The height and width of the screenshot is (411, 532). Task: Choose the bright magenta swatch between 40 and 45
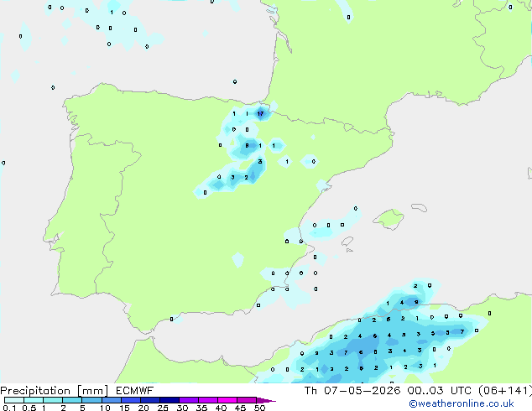point(227,400)
